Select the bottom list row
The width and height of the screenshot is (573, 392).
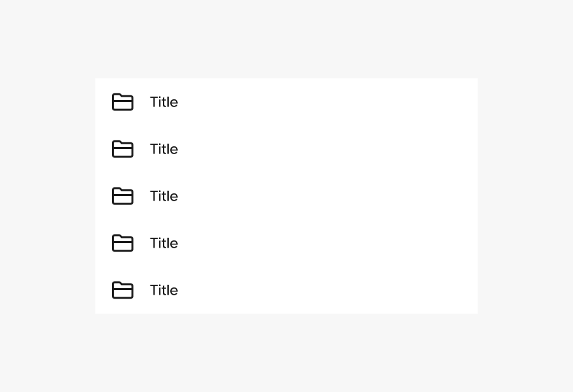(x=286, y=290)
